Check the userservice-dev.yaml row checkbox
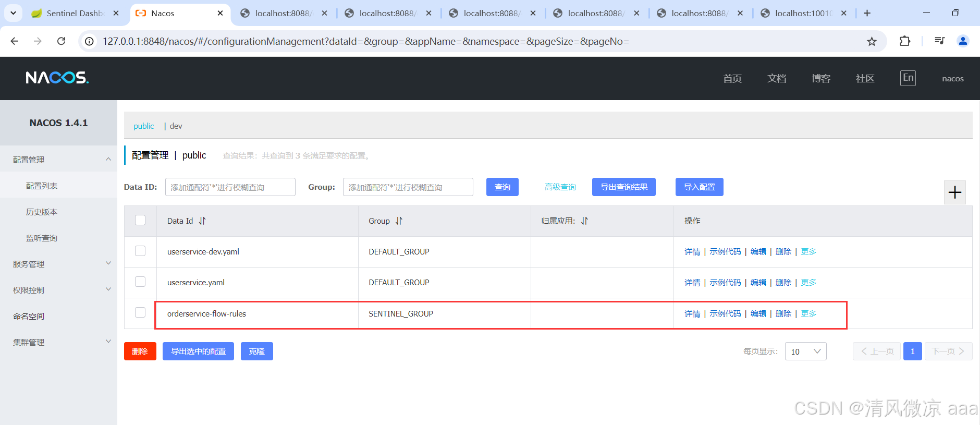The image size is (980, 425). point(140,251)
